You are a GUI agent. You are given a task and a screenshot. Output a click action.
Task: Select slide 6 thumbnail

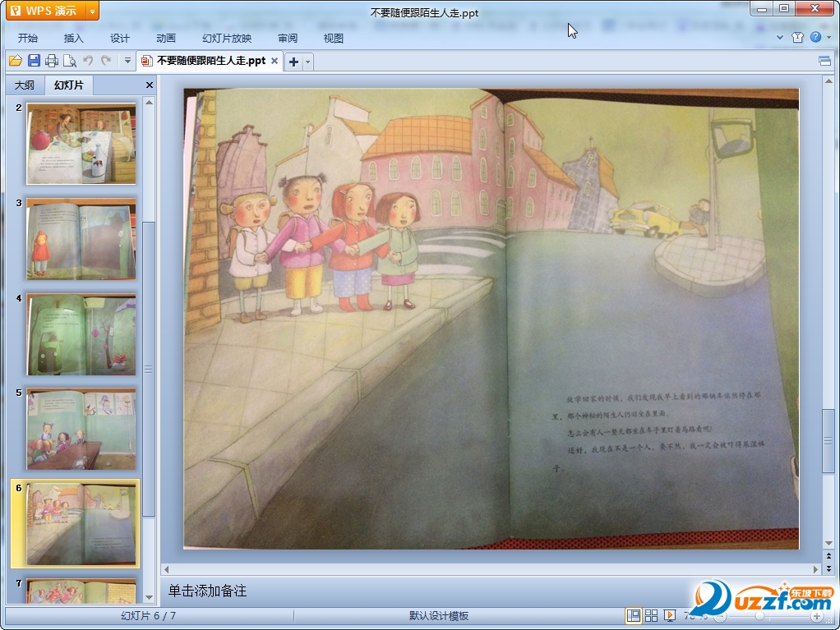tap(81, 524)
